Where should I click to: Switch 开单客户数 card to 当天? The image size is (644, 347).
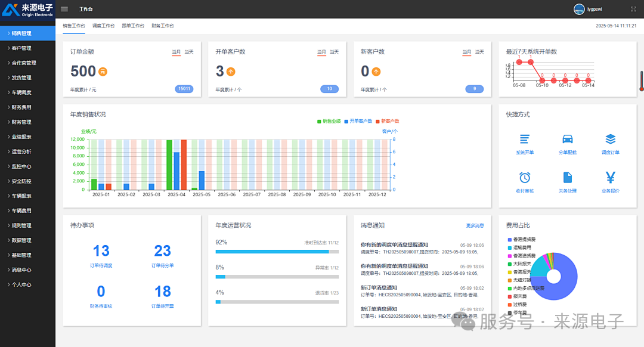[335, 52]
